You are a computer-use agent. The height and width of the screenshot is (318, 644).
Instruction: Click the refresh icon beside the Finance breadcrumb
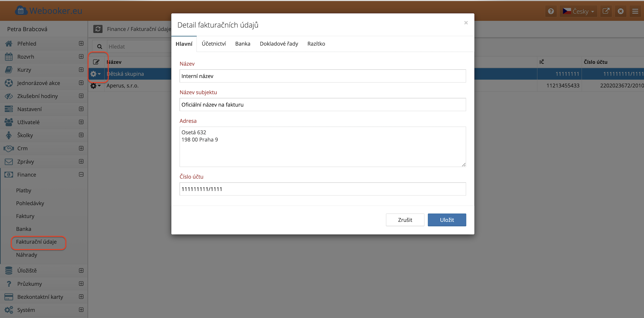tap(98, 29)
